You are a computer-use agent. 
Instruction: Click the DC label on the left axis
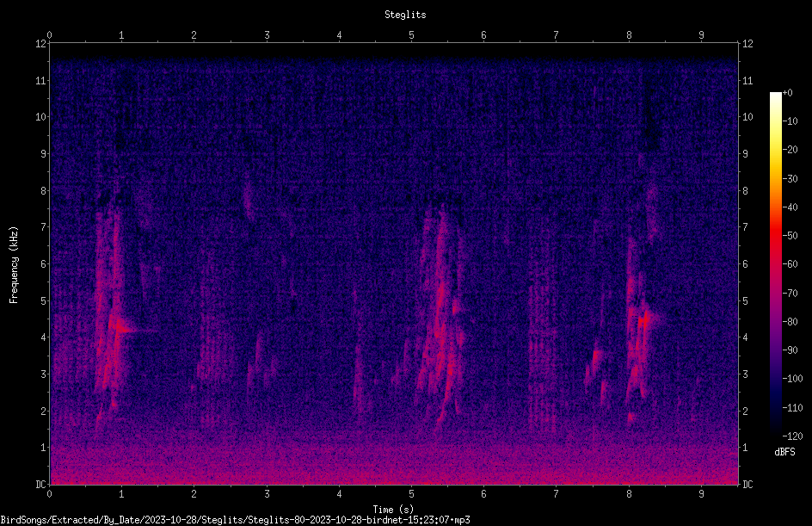click(41, 485)
